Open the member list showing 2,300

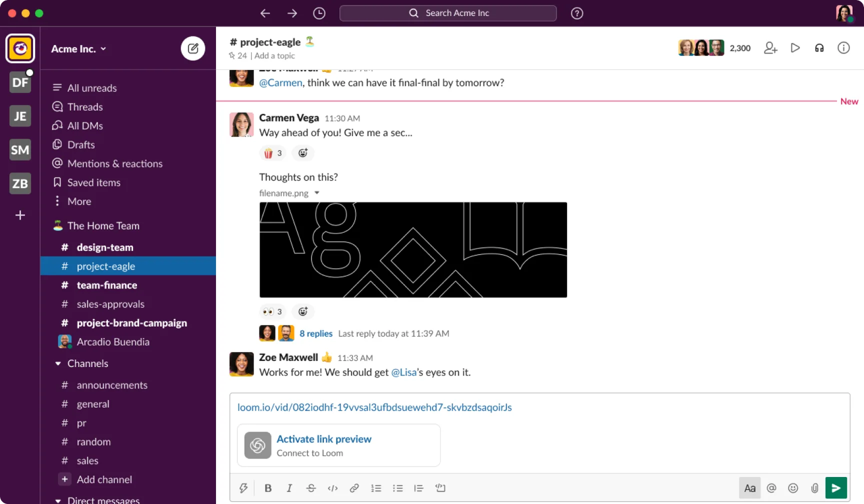click(714, 48)
